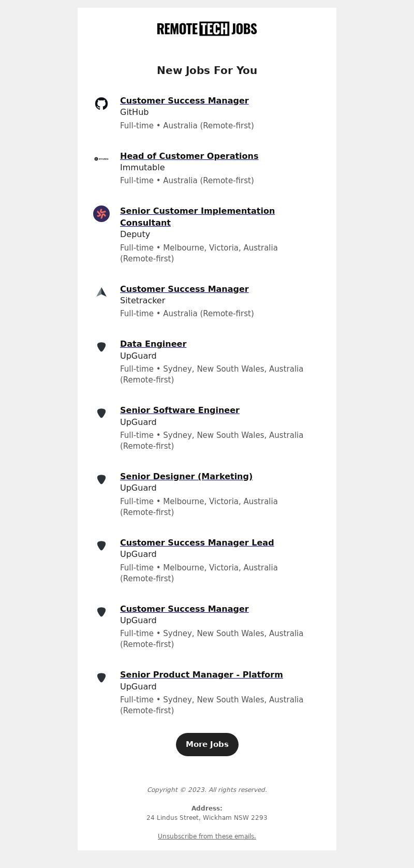Screen dimensions: 414x868
Task: Click the More Jobs button
Action: pos(207,744)
